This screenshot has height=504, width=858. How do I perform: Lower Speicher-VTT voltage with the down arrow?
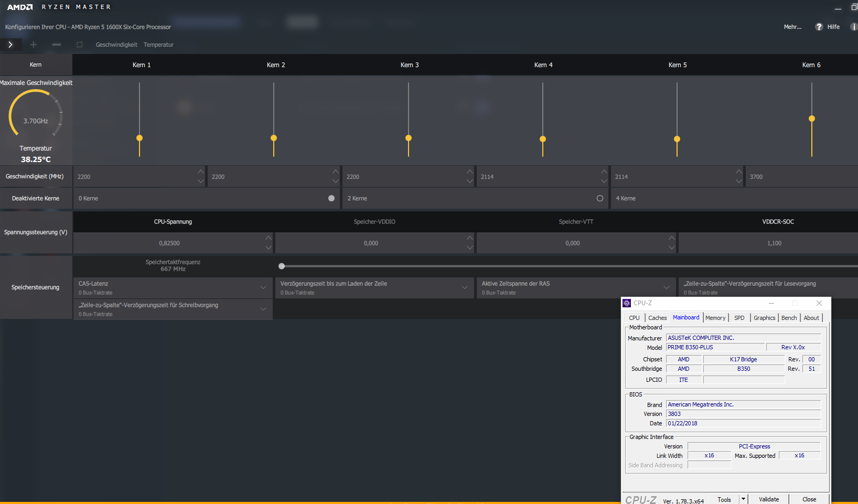[672, 248]
